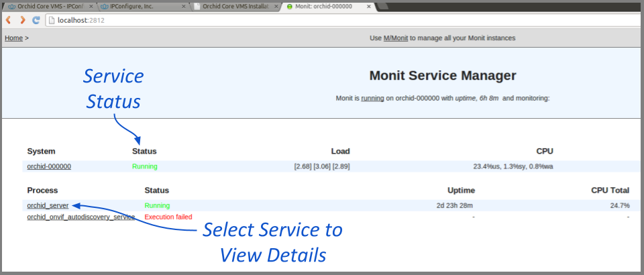
Task: Click load values [2.68] [3.06] [2.89]
Action: [x=322, y=166]
